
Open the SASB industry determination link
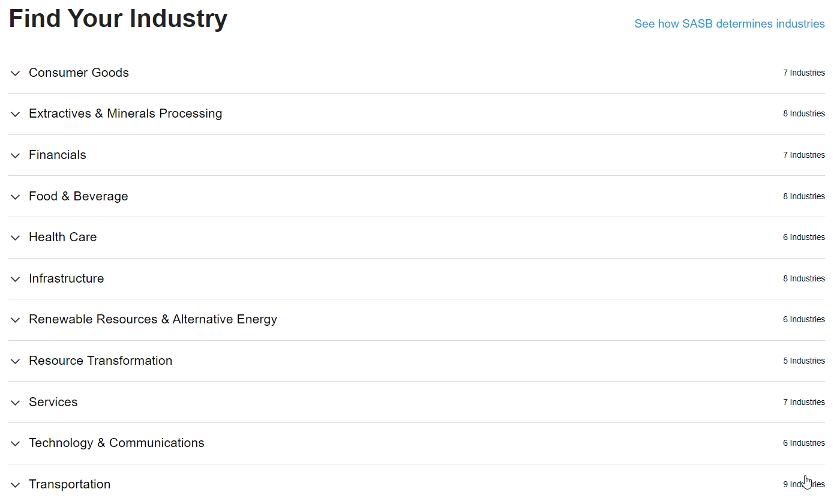point(729,24)
